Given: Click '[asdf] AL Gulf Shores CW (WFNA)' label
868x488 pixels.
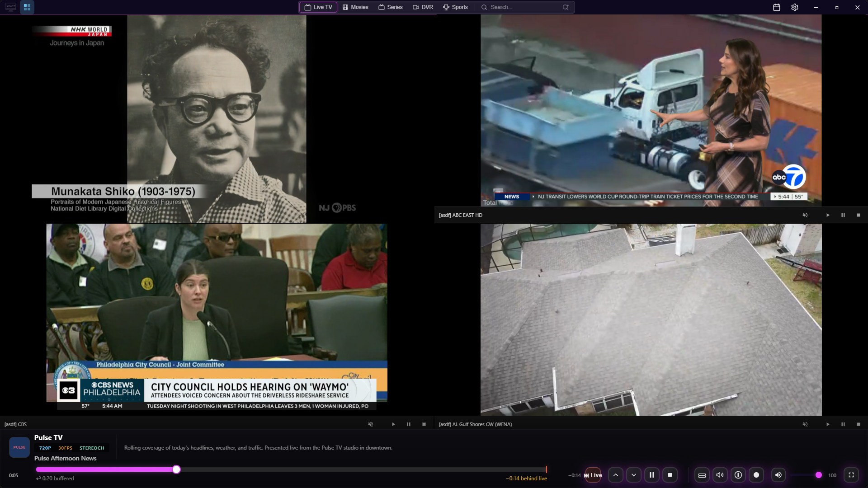Looking at the screenshot, I should point(475,424).
